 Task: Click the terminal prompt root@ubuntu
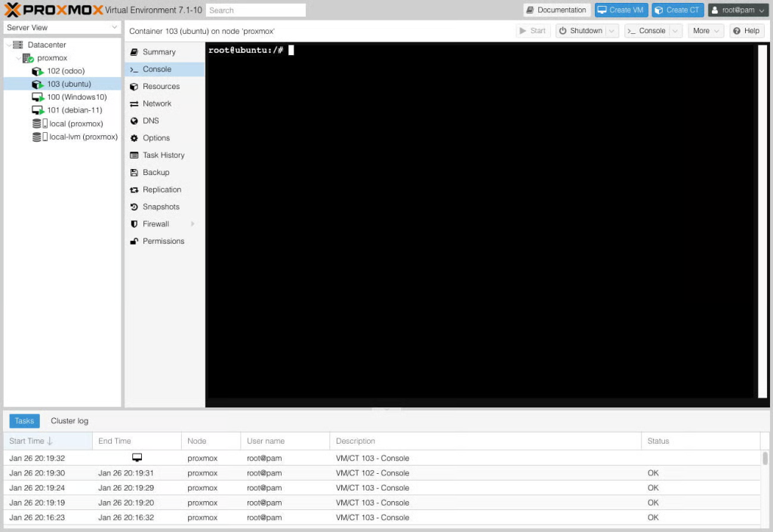245,51
